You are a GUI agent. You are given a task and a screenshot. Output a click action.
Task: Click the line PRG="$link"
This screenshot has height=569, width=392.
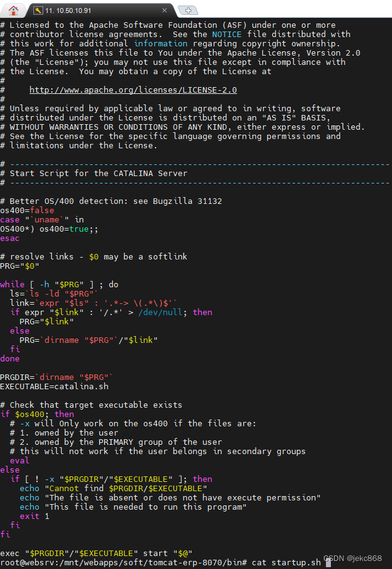click(x=47, y=321)
